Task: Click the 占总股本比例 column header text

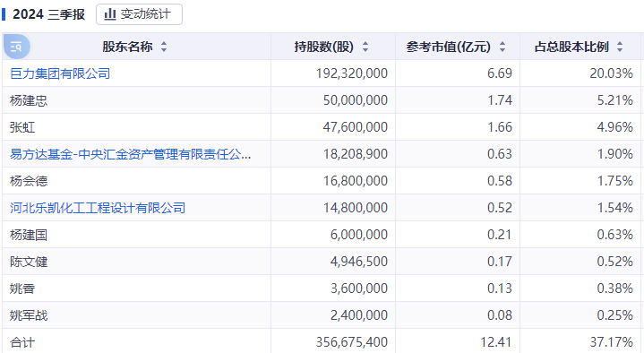Action: (x=571, y=47)
